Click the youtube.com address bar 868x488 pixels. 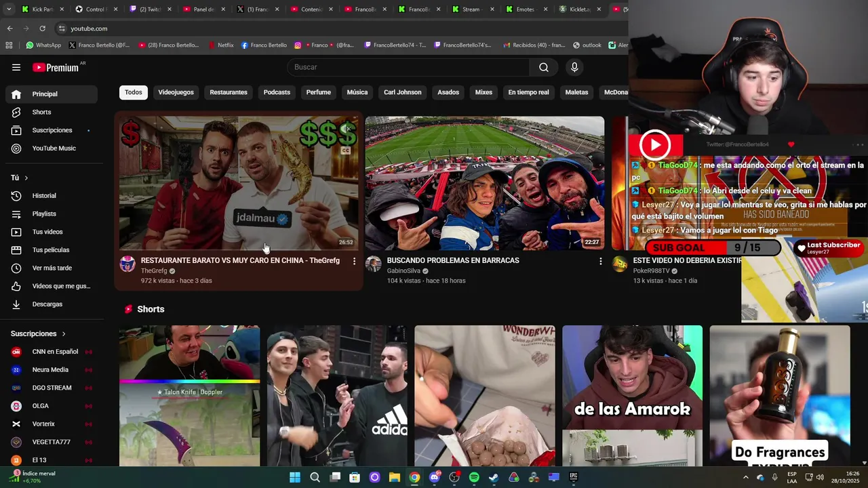tap(339, 28)
